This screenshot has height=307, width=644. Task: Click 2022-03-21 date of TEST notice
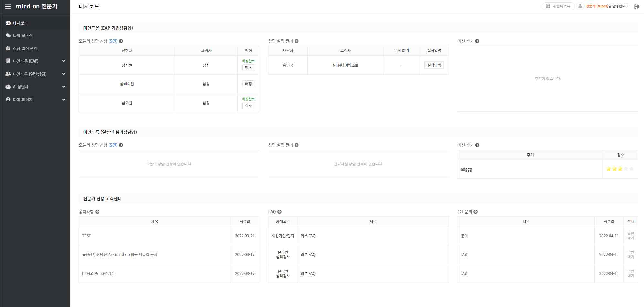[x=245, y=236]
